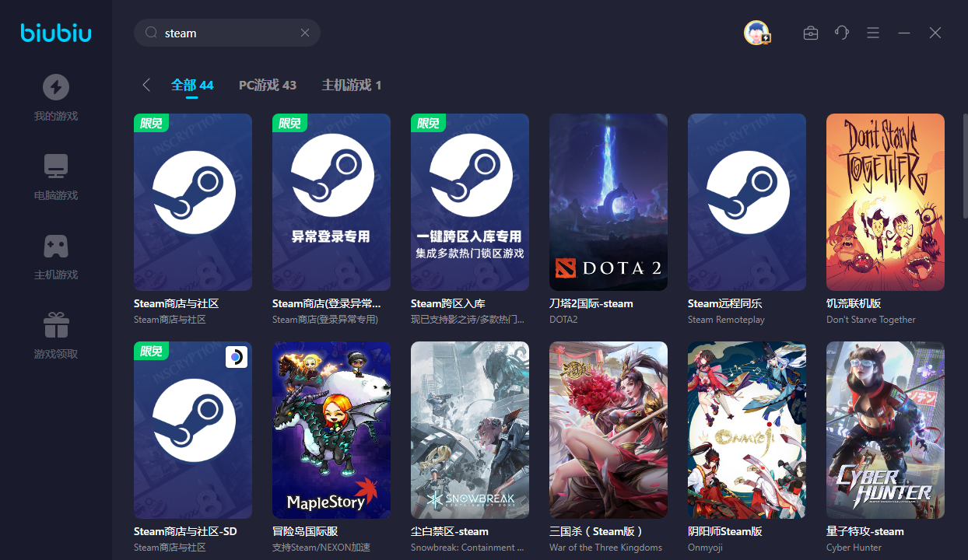968x560 pixels.
Task: Select Don't Starve Together game card
Action: 885,202
